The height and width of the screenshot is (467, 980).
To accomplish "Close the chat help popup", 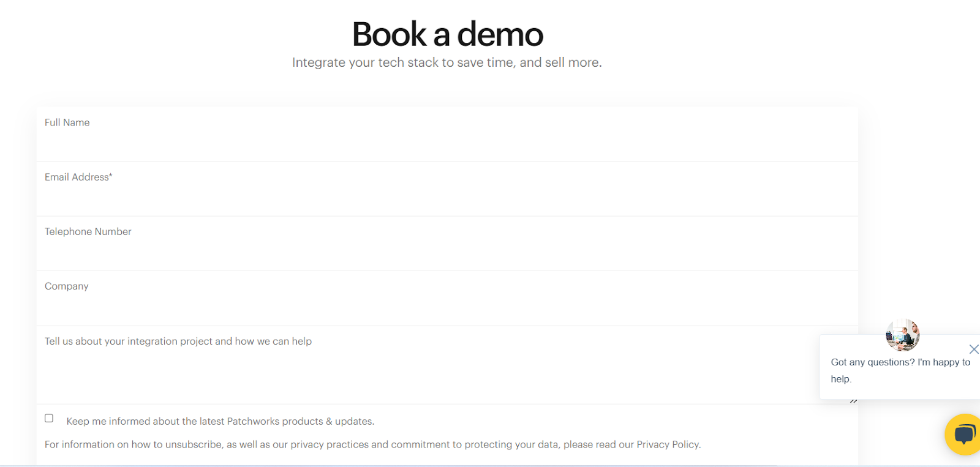I will 973,349.
